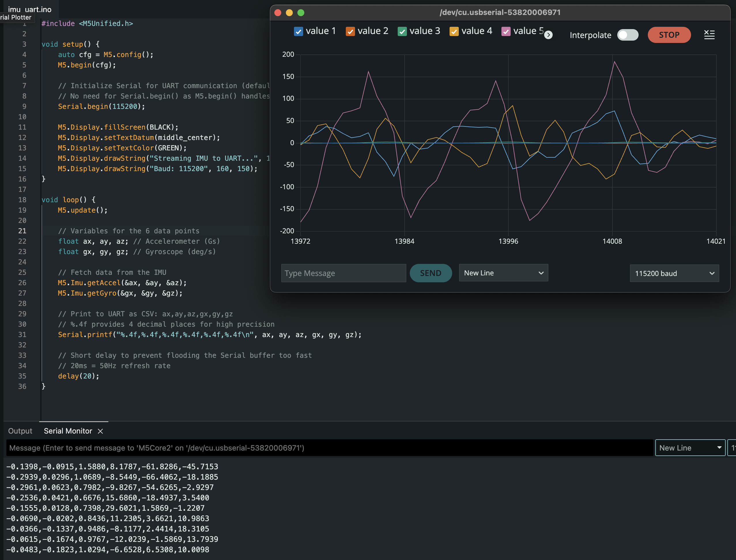Enable the Interpolate switch

pyautogui.click(x=627, y=35)
